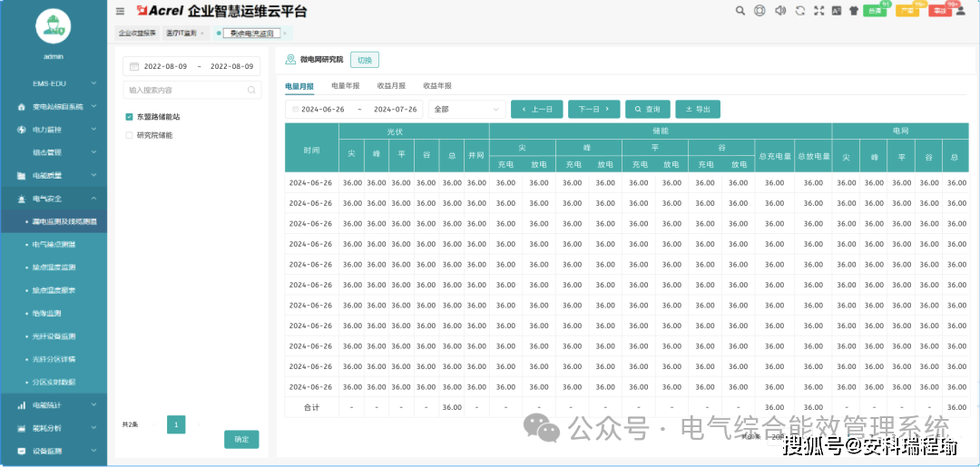Viewport: 980px width, 467px height.
Task: Click the admin avatar image
Action: click(x=53, y=26)
